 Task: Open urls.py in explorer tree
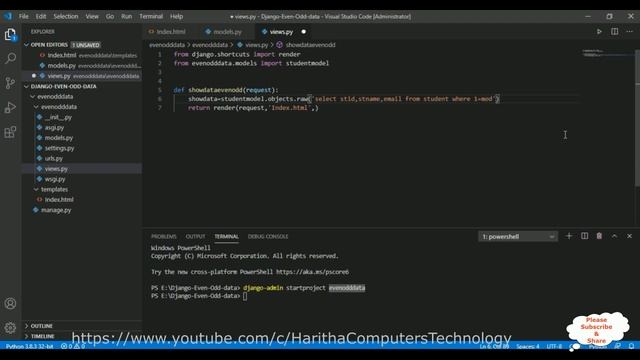click(x=82, y=158)
